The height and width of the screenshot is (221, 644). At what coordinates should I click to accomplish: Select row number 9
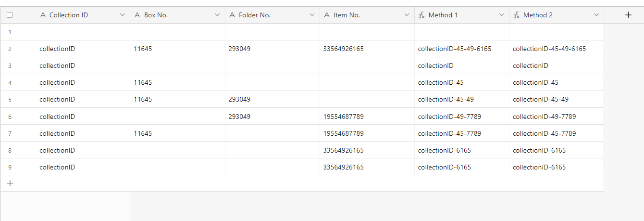(10, 167)
